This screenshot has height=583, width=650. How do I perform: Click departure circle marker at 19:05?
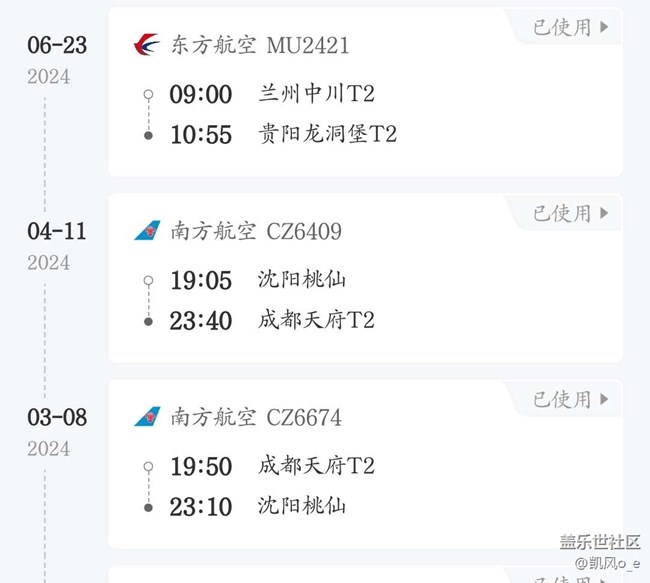(148, 281)
